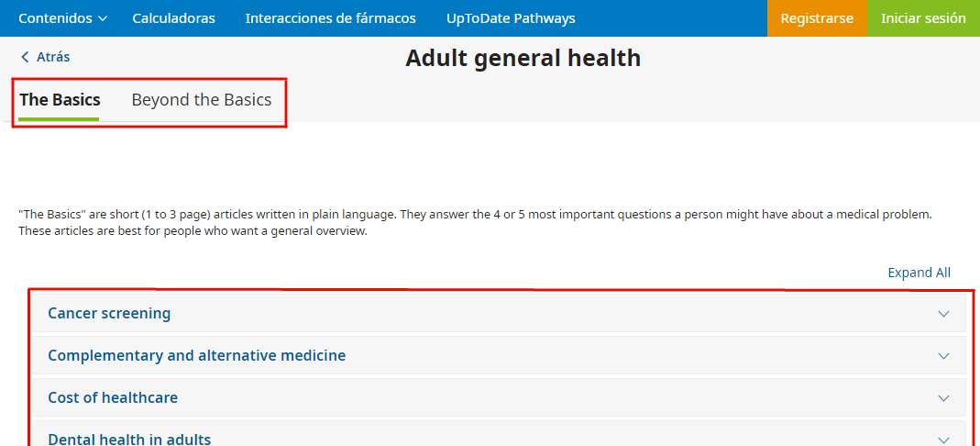Click the Registrarse button

point(816,18)
